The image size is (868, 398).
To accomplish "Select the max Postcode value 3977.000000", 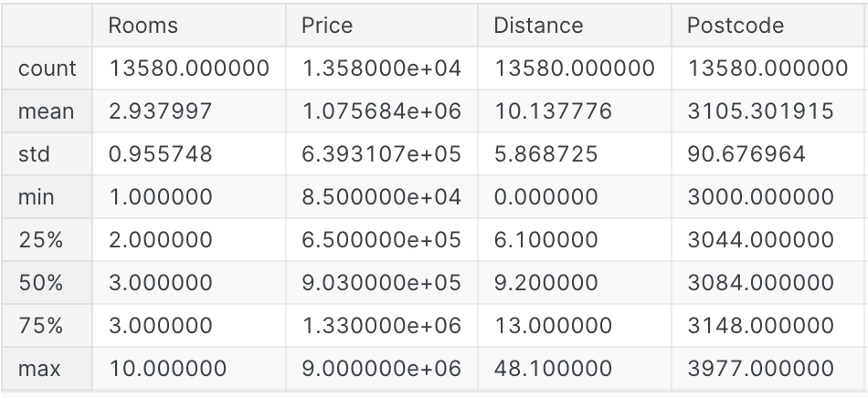I will (760, 369).
